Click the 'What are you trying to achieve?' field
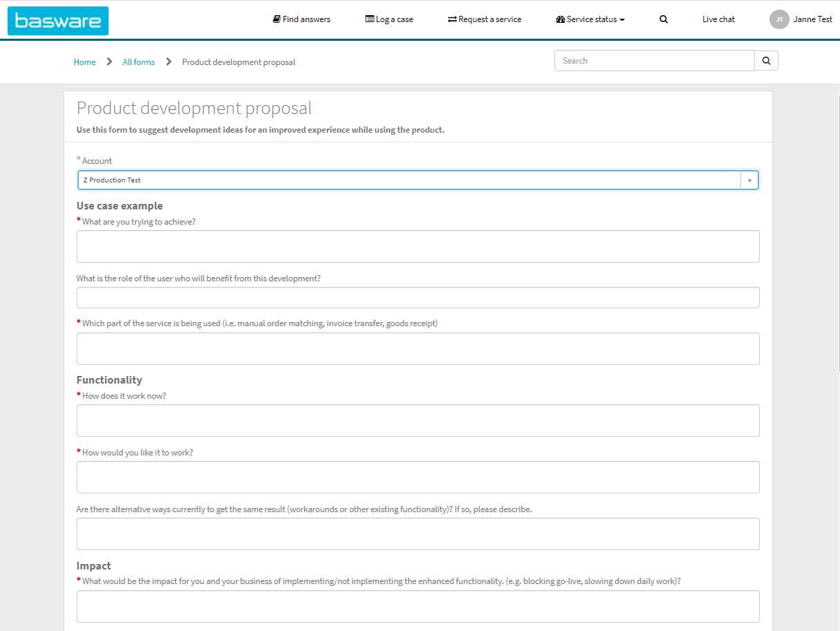 pyautogui.click(x=418, y=246)
